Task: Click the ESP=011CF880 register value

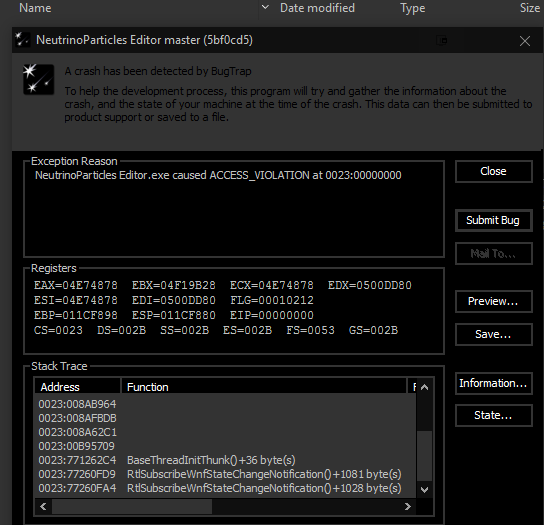Action: (173, 315)
